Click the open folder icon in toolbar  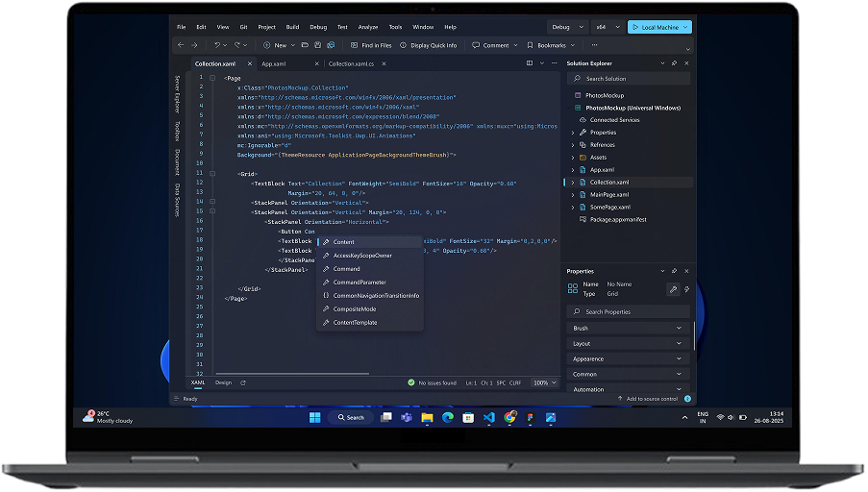[x=305, y=45]
